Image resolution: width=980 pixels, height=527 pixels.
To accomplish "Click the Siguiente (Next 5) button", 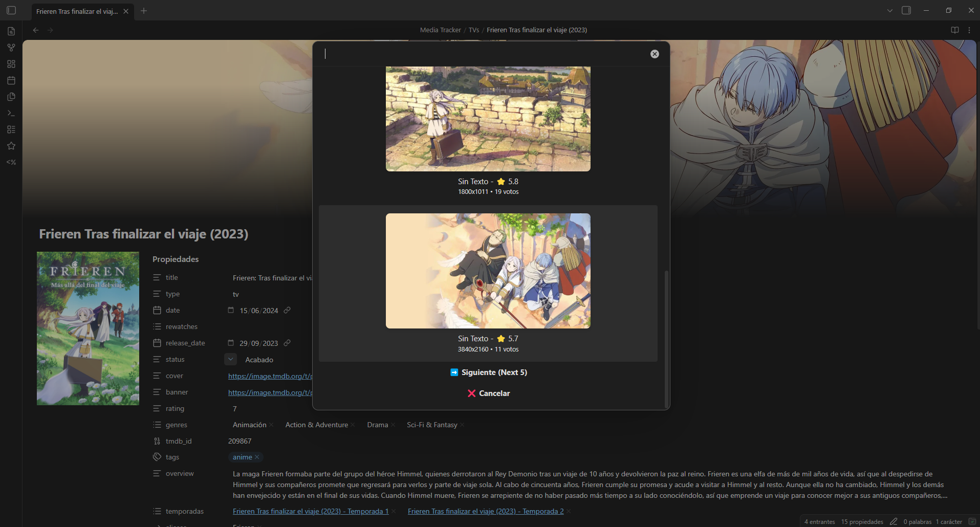I will click(488, 372).
